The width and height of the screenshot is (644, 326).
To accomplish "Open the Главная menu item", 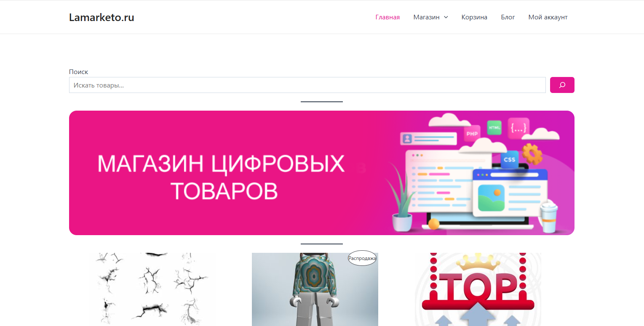I will coord(387,17).
